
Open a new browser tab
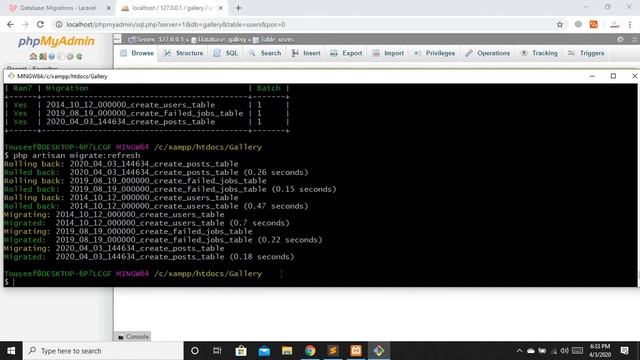(238, 8)
